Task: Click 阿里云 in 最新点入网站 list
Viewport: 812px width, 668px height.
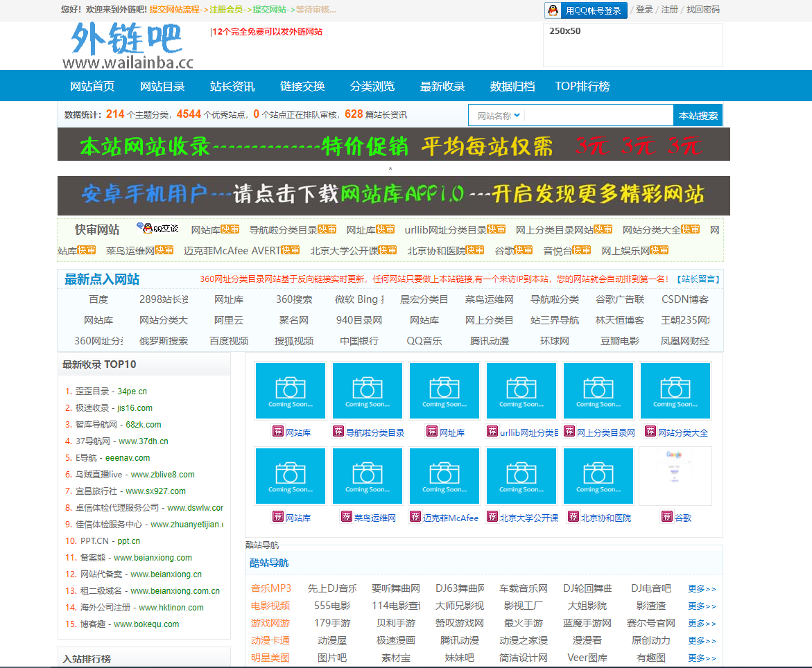Action: (x=229, y=320)
